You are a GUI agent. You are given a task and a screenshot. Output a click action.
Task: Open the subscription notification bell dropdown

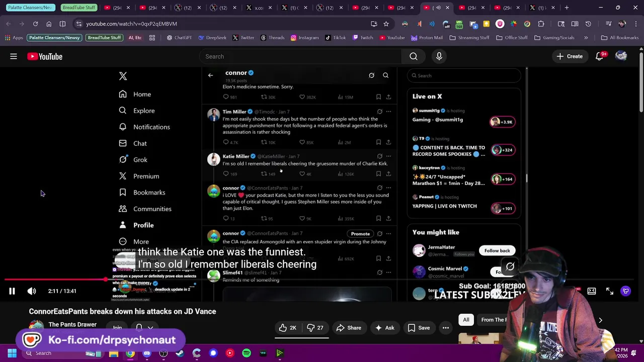pyautogui.click(x=144, y=328)
